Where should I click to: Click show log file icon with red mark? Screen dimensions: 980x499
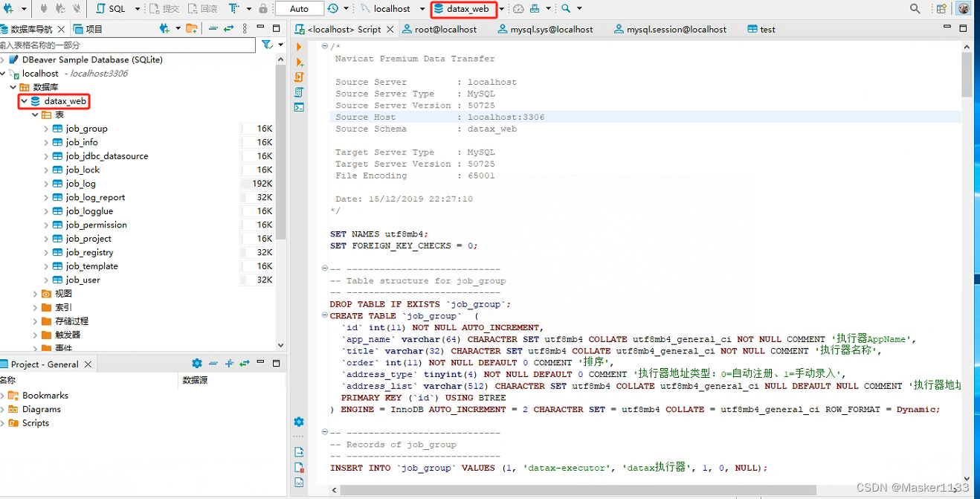[x=299, y=468]
